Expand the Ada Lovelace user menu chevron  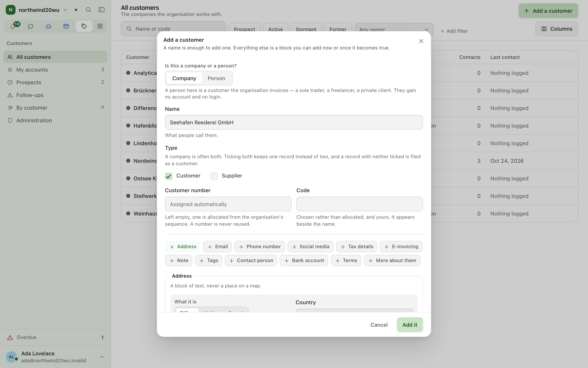[102, 357]
